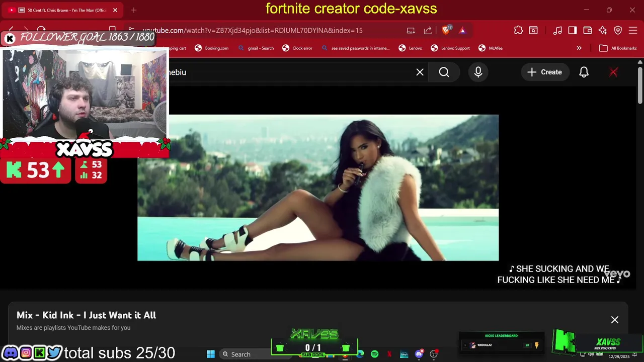Open Lenovo Support bookmark
Screen dimensions: 644x362
450,48
